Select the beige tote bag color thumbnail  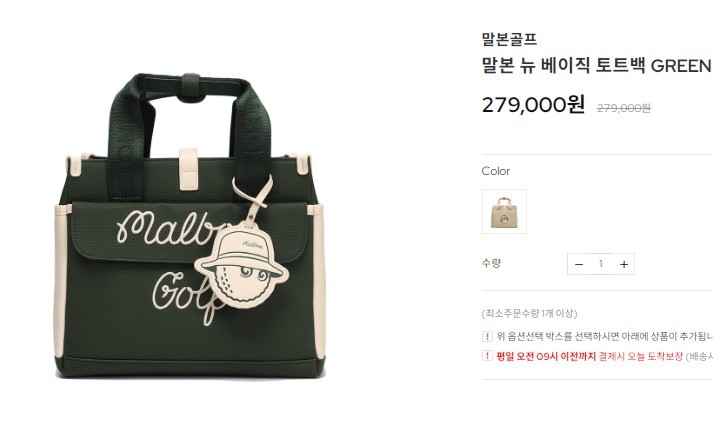click(x=504, y=211)
